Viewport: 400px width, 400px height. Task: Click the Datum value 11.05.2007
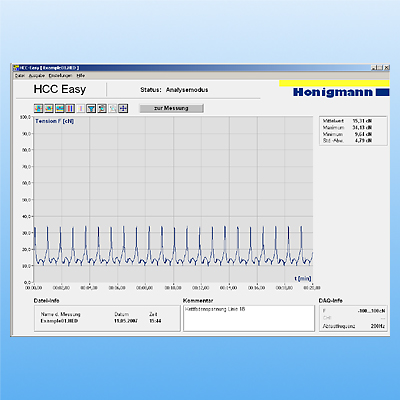126,321
